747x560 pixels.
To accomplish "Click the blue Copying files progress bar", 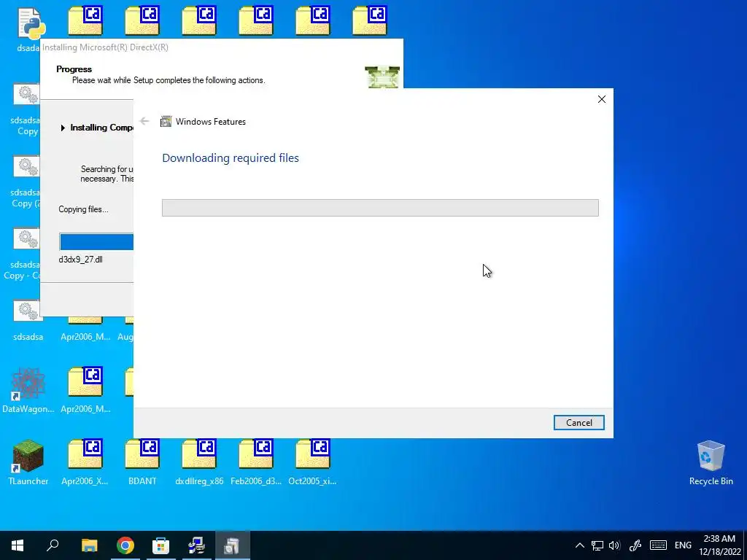I will point(96,242).
